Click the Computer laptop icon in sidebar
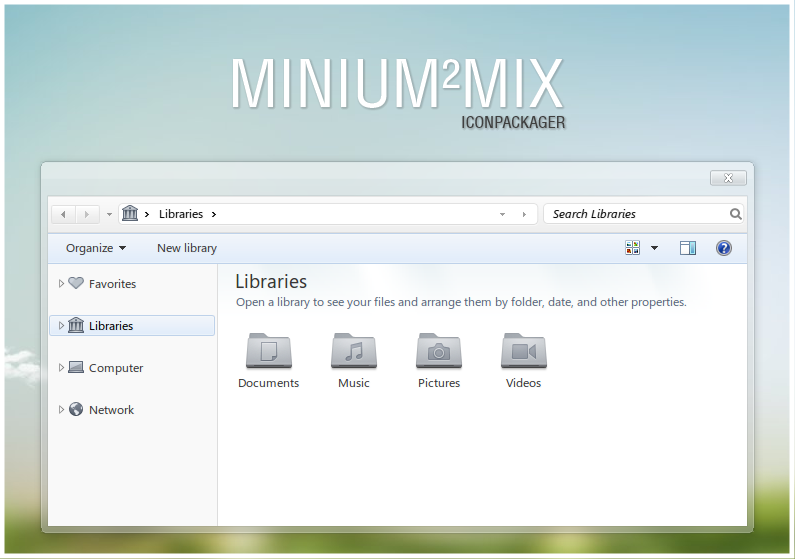The width and height of the screenshot is (795, 559). click(76, 367)
